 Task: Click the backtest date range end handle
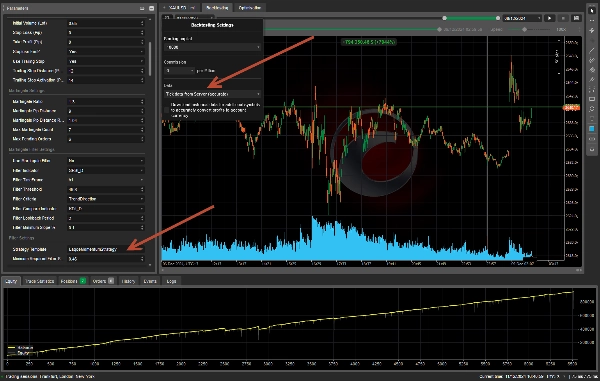[x=497, y=18]
